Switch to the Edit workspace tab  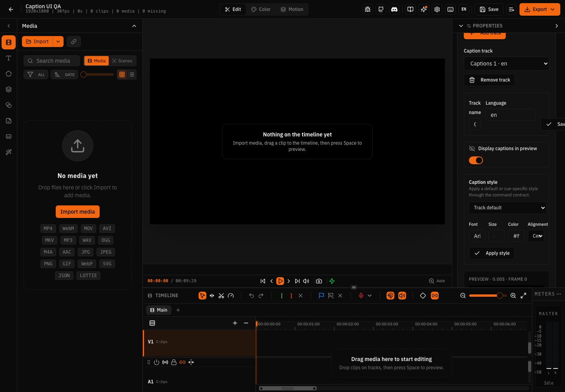233,9
